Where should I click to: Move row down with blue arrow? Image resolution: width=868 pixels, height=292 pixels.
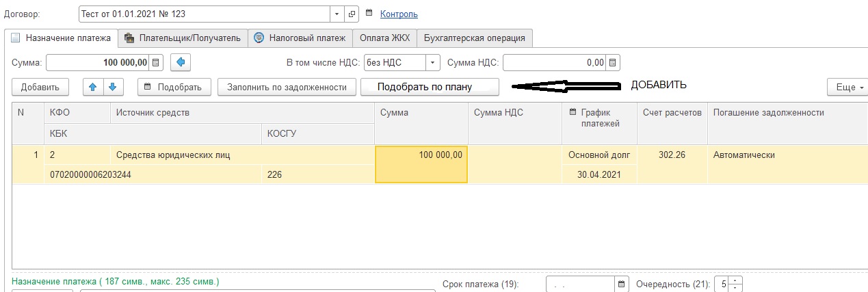coord(112,87)
